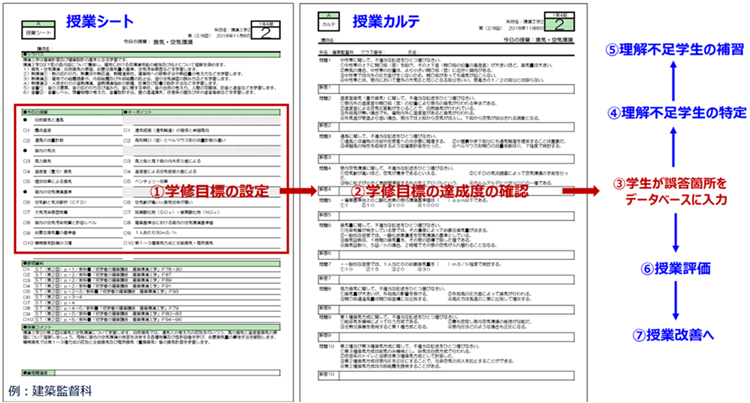Image resolution: width=750 pixels, height=403 pixels.
Task: Click the 例：建築監督科 caption
Action: 50,391
